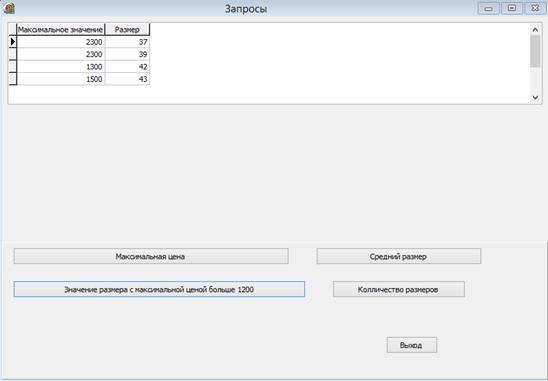Close the Запросы window
548x381 pixels.
pos(535,8)
